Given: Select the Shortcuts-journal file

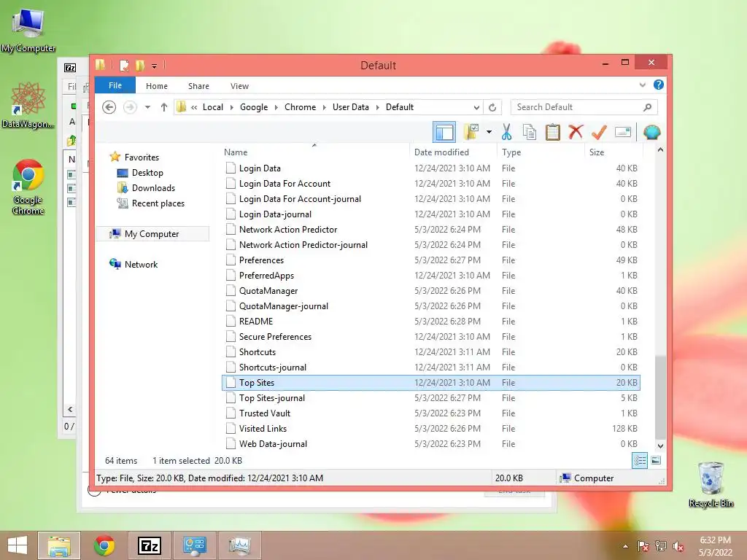Looking at the screenshot, I should pyautogui.click(x=430, y=367).
